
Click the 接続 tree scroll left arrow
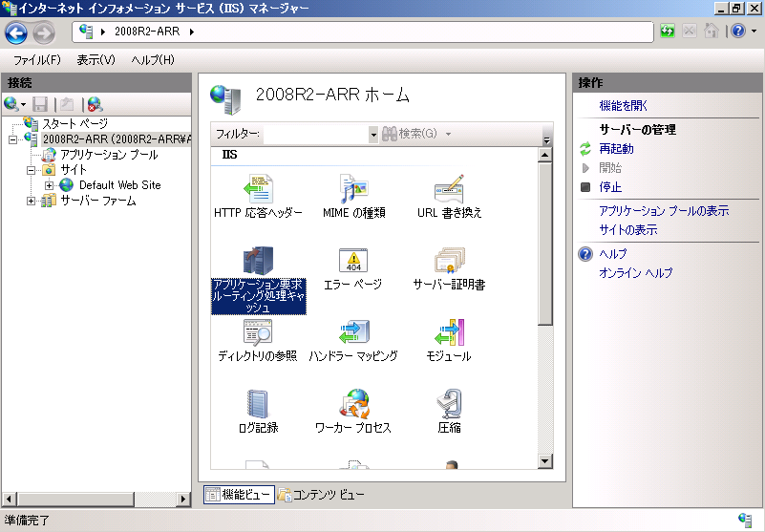point(10,499)
